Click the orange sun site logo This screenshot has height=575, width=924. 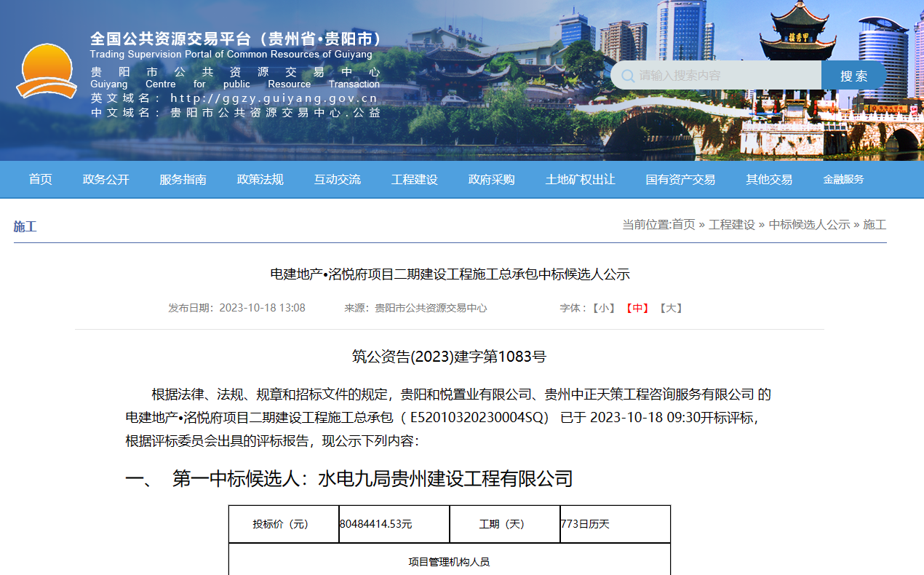47,71
